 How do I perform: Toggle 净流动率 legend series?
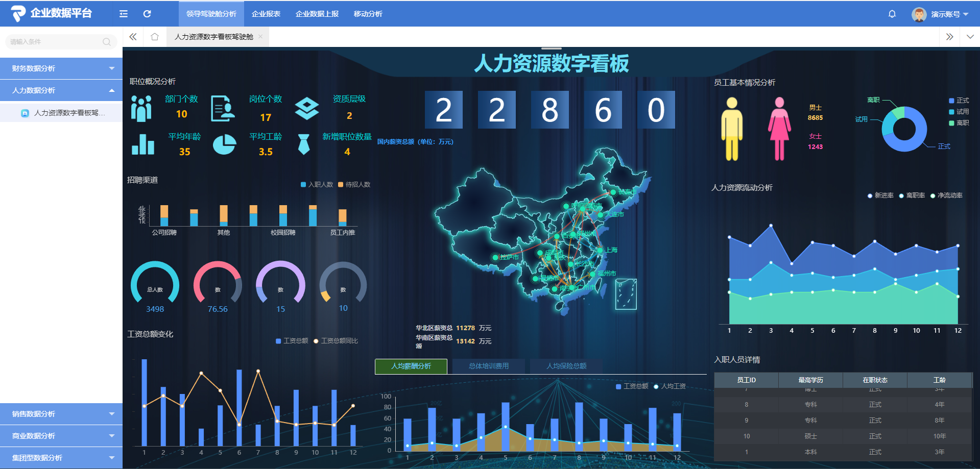(946, 195)
